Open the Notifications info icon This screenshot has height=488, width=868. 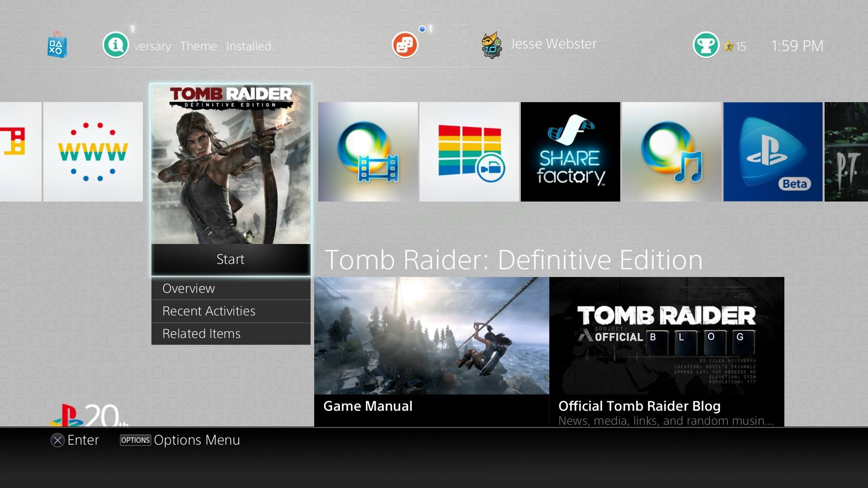pos(116,45)
